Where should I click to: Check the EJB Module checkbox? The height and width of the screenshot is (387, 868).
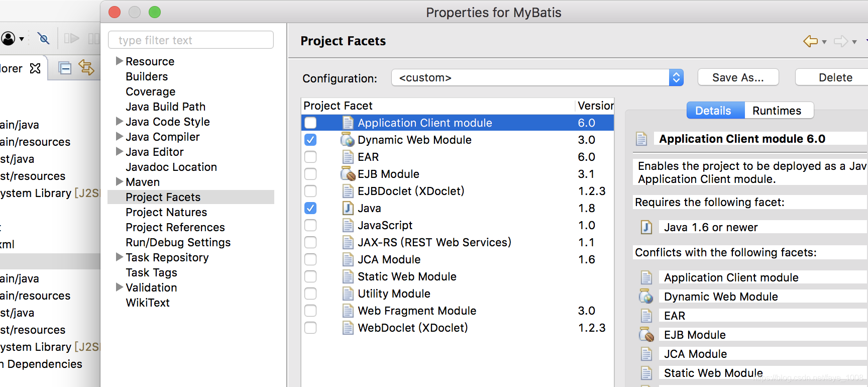[x=310, y=174]
